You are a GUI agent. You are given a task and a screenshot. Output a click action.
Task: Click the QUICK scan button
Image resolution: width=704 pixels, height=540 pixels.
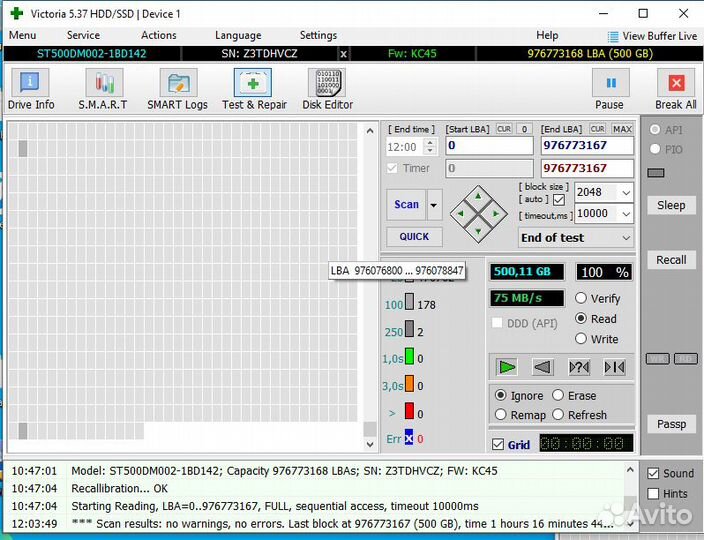click(x=414, y=237)
